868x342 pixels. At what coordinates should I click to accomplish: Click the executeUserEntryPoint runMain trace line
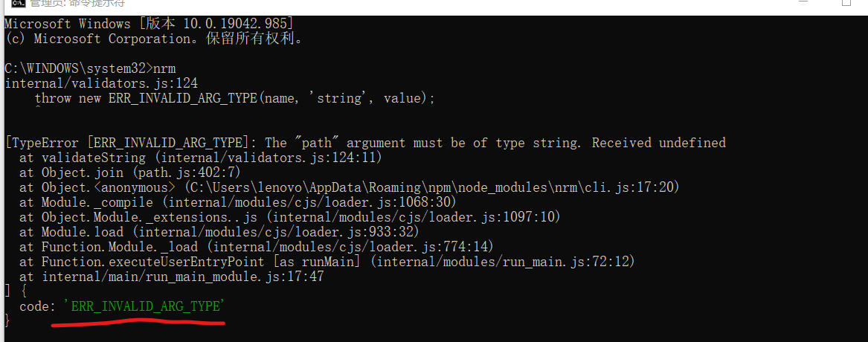tap(327, 262)
